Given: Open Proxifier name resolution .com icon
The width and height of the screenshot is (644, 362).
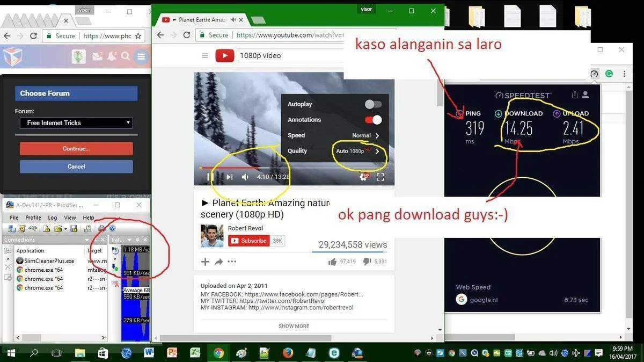Looking at the screenshot, I should [x=32, y=229].
